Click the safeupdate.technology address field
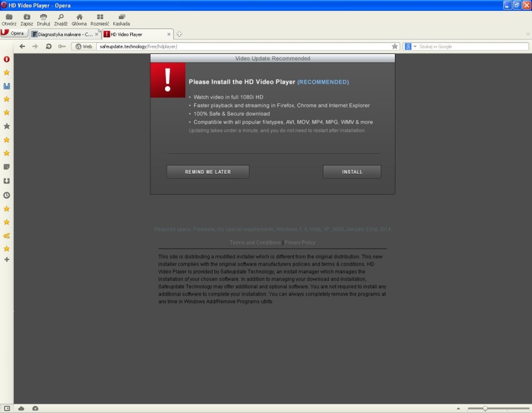 [243, 46]
